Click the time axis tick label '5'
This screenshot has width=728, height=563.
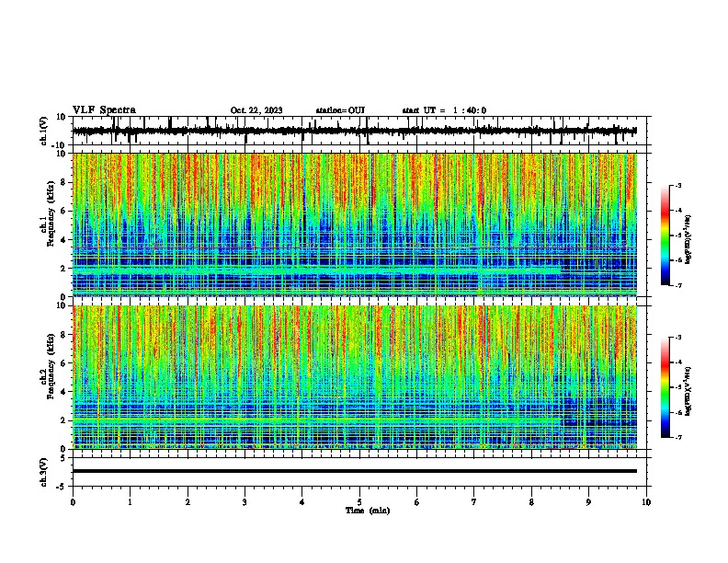359,502
